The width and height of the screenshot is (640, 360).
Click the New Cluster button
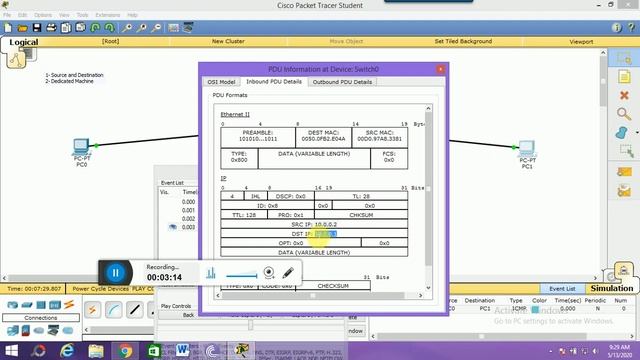coord(228,41)
